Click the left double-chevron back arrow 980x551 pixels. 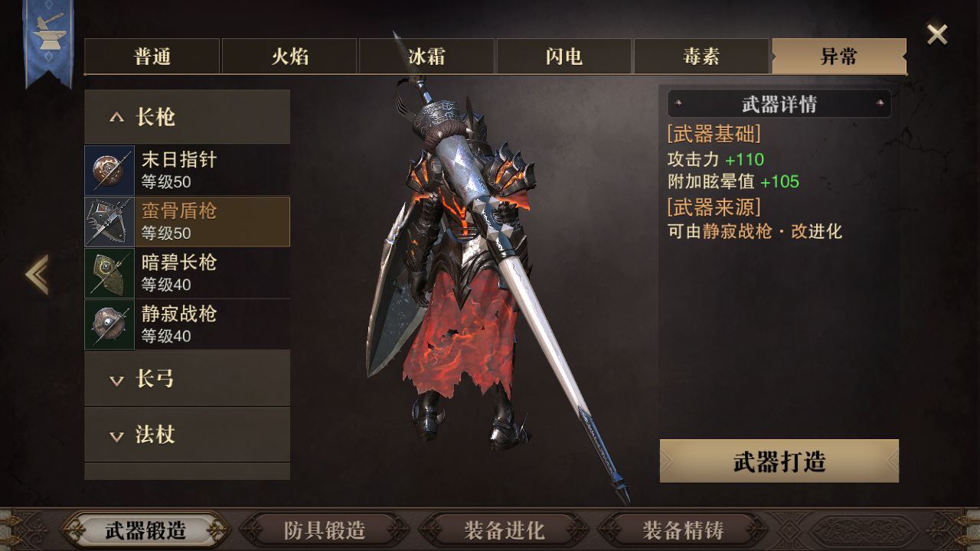click(37, 274)
